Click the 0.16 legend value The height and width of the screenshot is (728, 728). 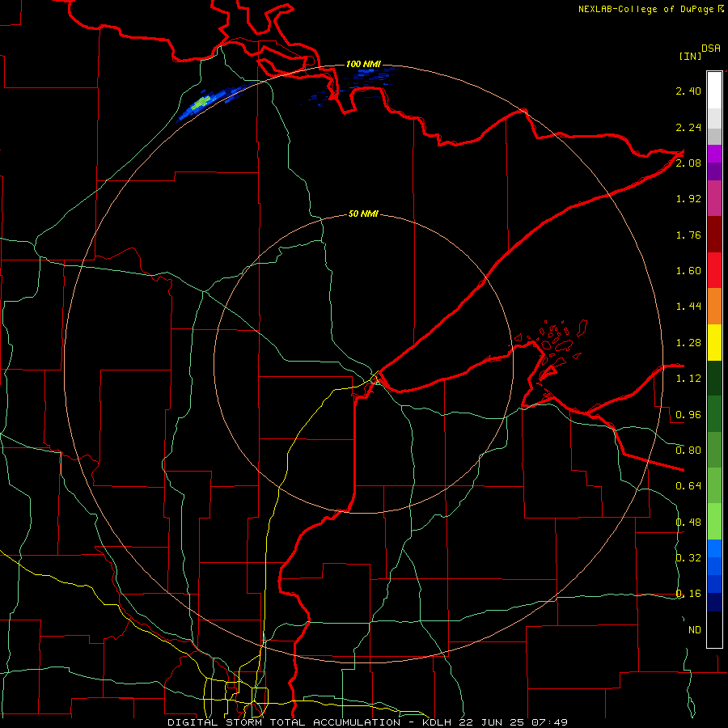tap(688, 594)
